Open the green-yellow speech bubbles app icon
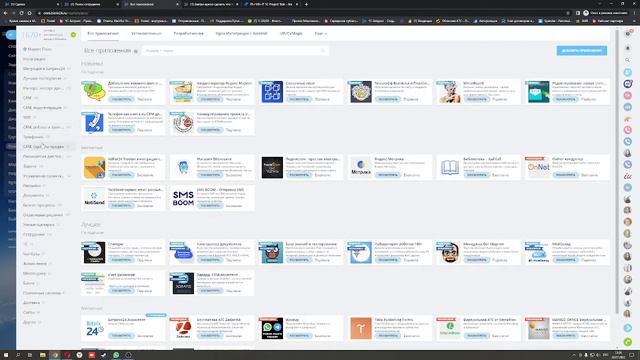Viewport: 640px width, 360px height. point(94,92)
